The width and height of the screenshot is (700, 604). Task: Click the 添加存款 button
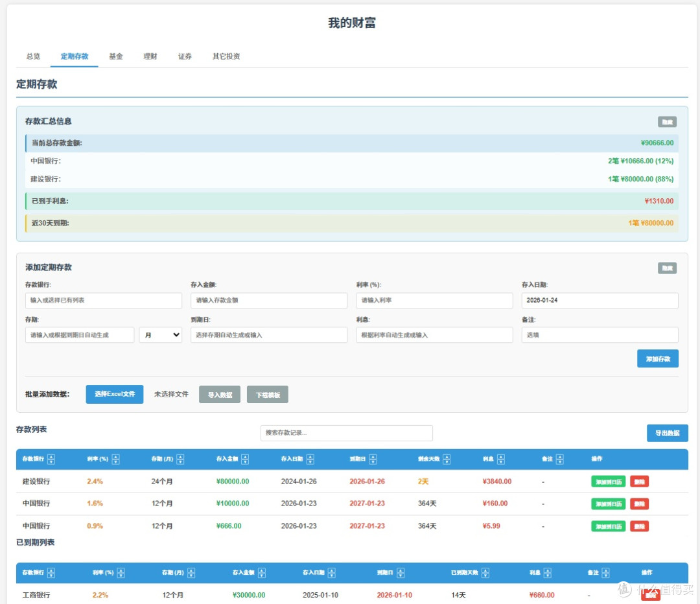pos(658,358)
